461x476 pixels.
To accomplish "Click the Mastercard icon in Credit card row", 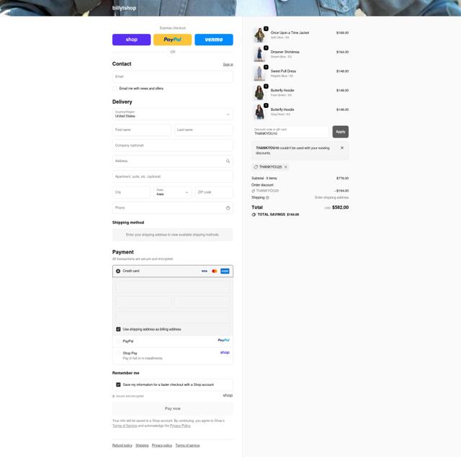I will [x=215, y=271].
